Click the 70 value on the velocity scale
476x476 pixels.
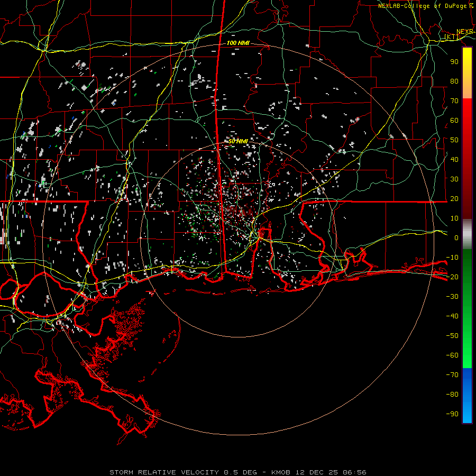454,101
